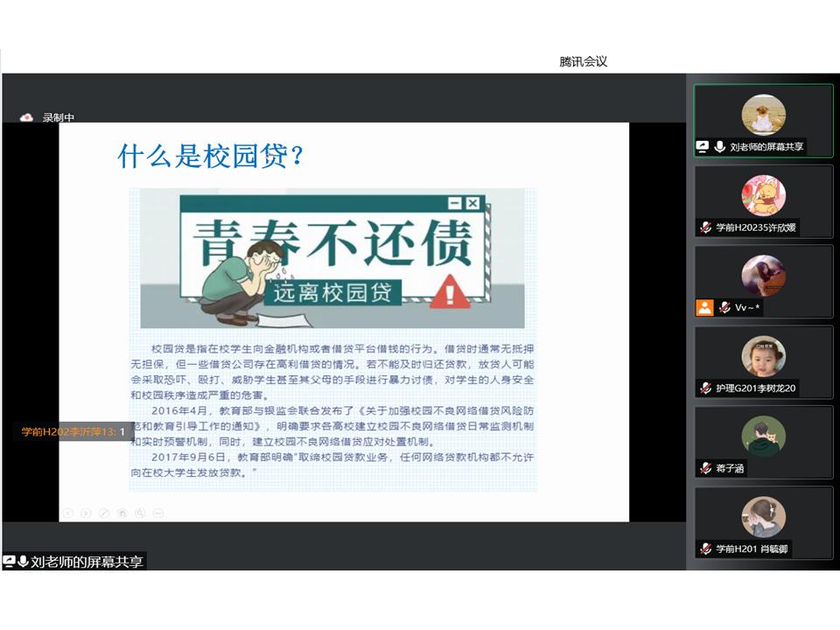The image size is (840, 630).
Task: Click the back arrow icon in the slide control bar
Action: pos(68,513)
